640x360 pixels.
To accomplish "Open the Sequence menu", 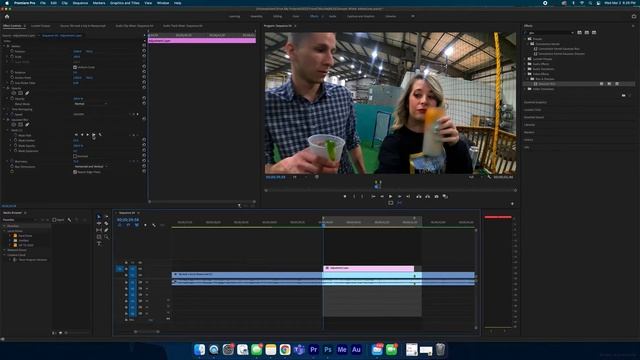I will click(80, 3).
